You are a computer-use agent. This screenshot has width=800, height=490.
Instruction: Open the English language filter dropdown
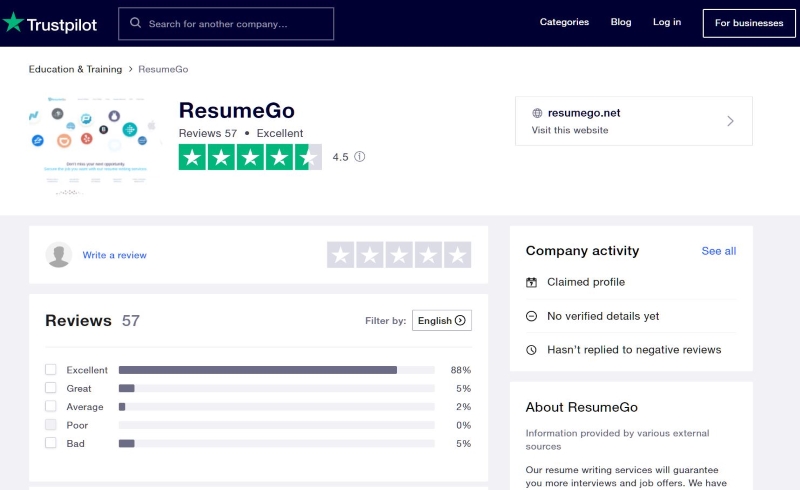pos(442,320)
